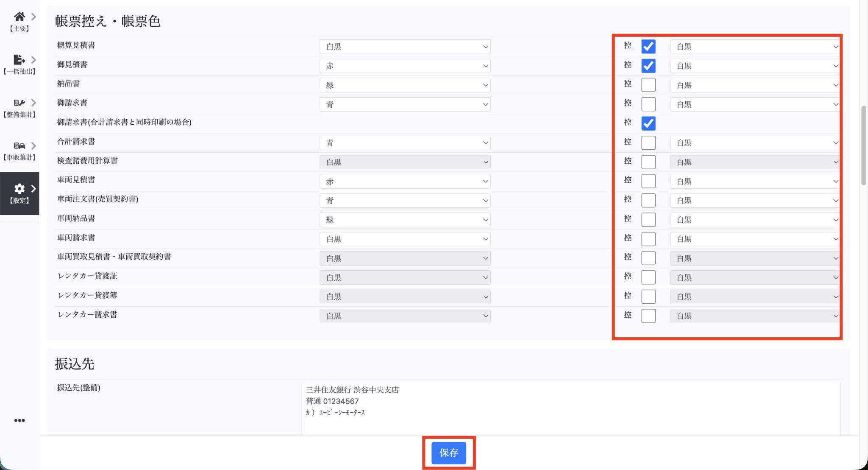Viewport: 868px width, 470px height.
Task: Open 合計請求書 控 color dropdown
Action: 755,143
